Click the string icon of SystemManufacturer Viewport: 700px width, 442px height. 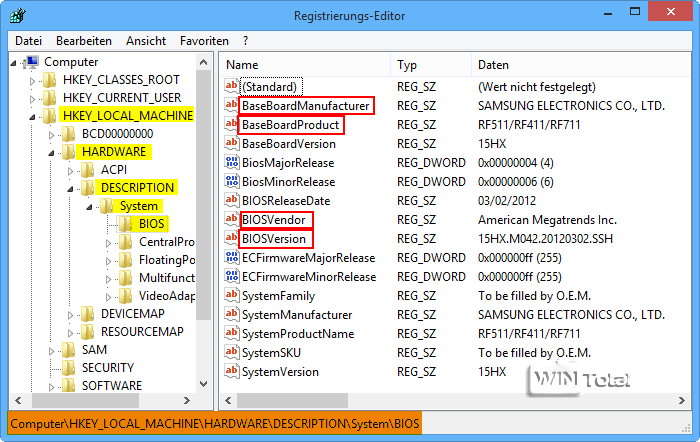[x=231, y=314]
